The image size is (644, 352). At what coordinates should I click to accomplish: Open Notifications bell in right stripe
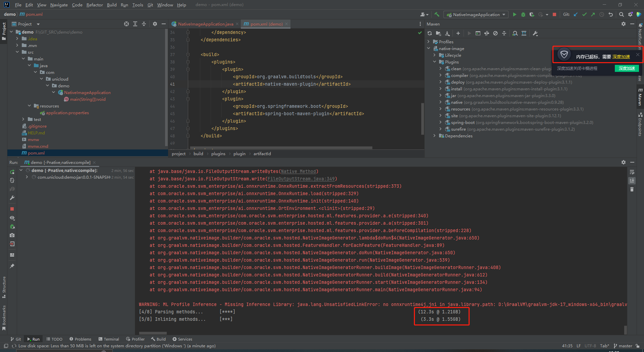point(640,26)
